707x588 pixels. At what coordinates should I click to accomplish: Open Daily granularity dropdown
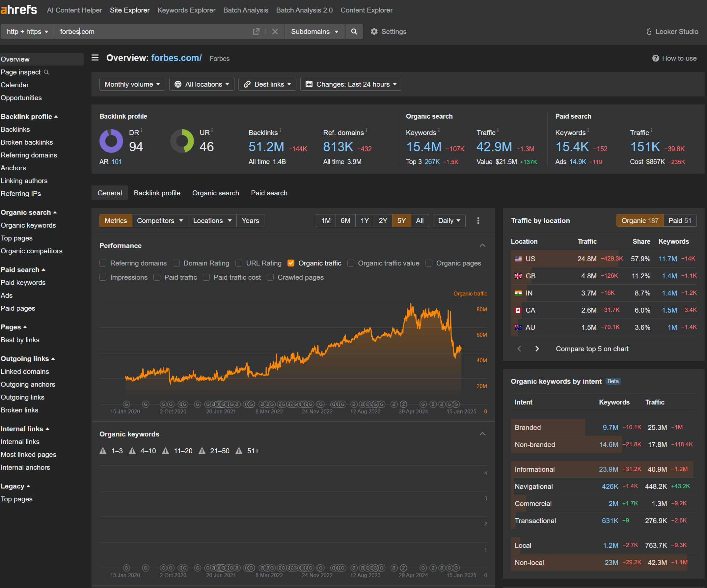[x=449, y=221]
